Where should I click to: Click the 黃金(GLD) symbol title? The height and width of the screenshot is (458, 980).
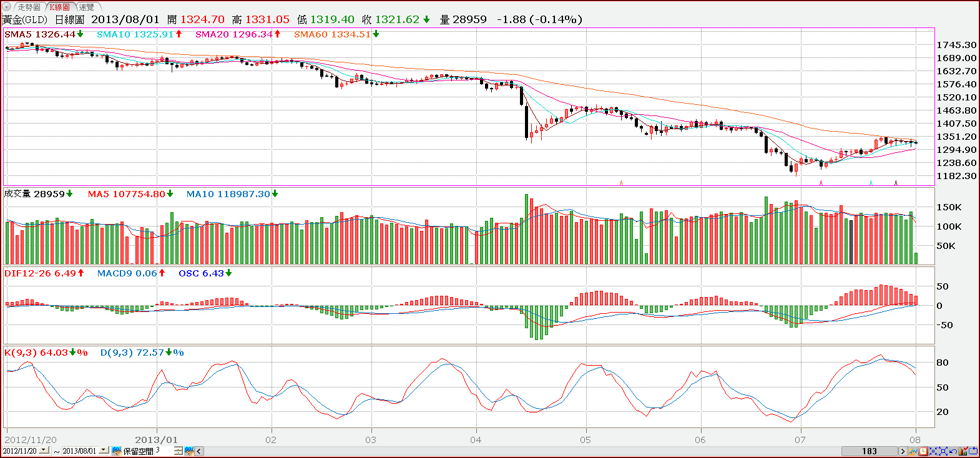pyautogui.click(x=25, y=20)
